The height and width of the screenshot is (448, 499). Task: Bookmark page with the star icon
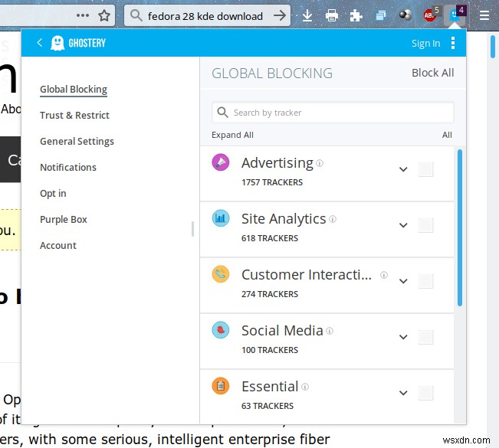(104, 15)
